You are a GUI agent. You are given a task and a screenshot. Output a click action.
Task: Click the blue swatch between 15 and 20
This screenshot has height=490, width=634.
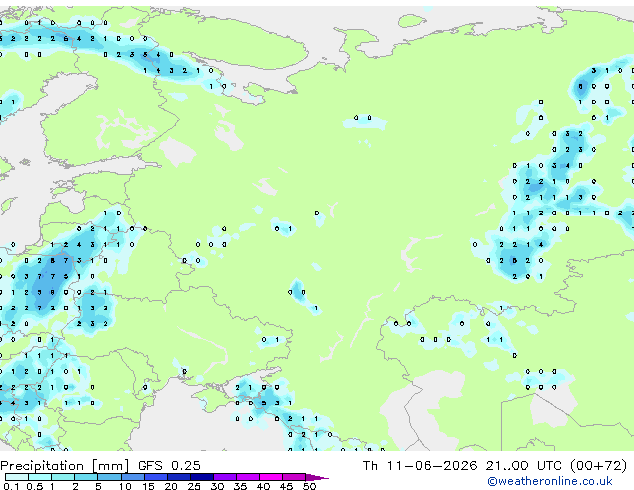click(x=156, y=477)
